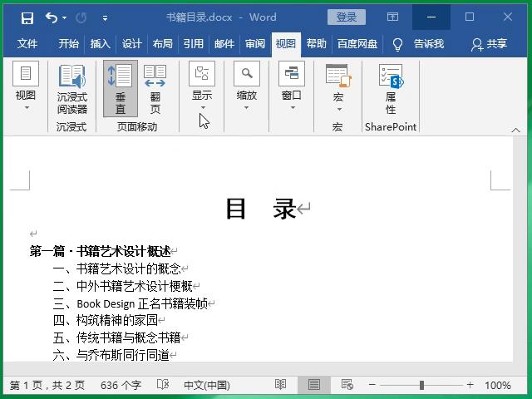
Task: Click the 636 个字 word count
Action: pyautogui.click(x=121, y=386)
